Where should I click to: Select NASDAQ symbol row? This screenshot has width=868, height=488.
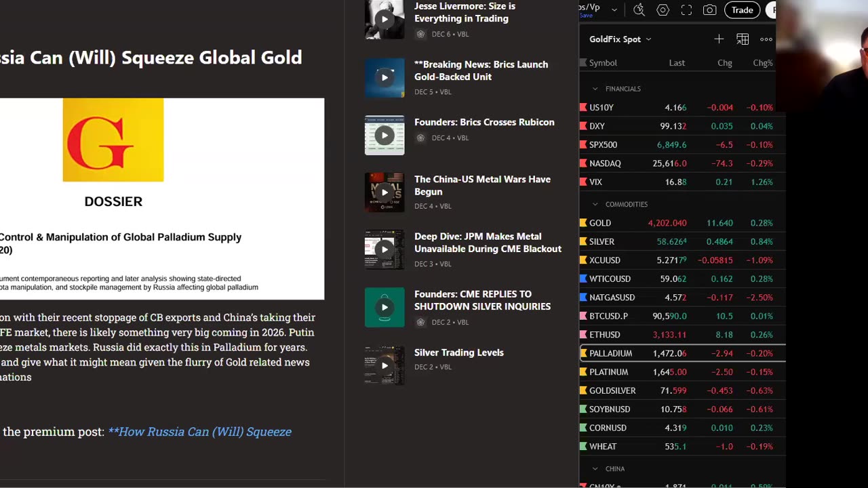pos(682,163)
